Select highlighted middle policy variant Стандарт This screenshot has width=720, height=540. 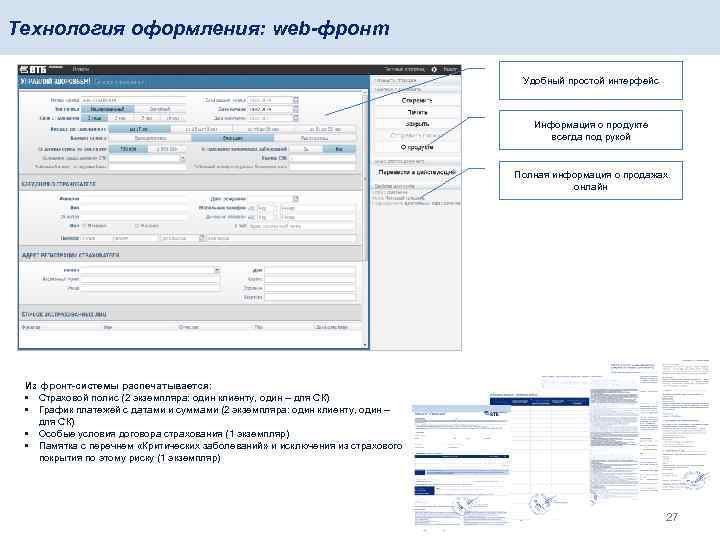232,138
